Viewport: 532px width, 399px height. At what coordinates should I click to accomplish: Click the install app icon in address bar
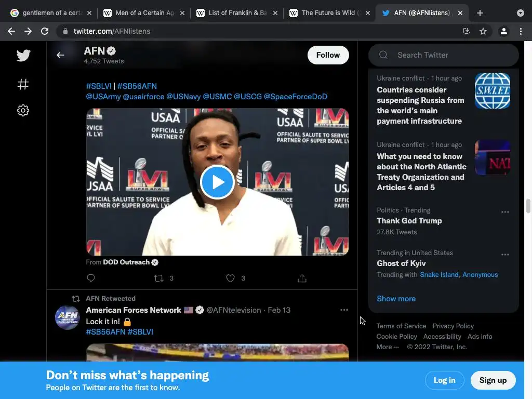tap(467, 31)
